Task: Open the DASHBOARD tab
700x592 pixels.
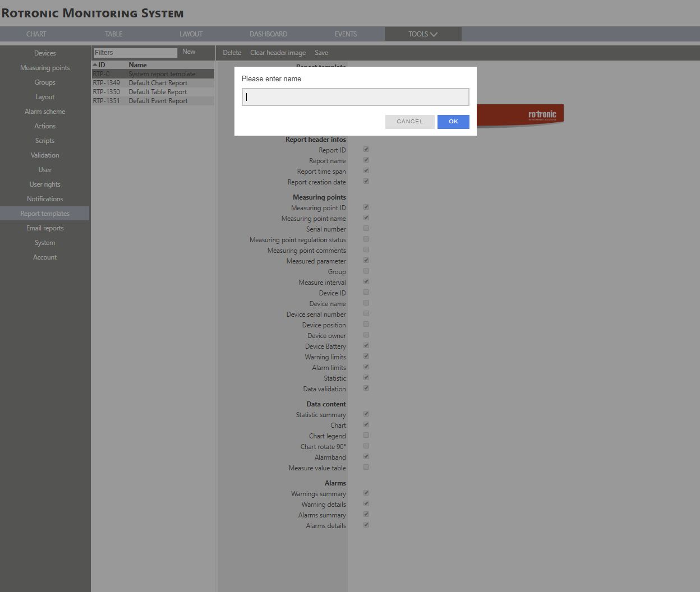Action: click(x=269, y=34)
